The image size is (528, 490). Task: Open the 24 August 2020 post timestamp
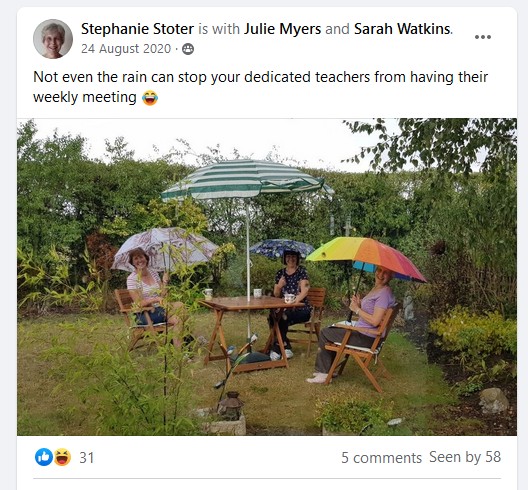[126, 49]
